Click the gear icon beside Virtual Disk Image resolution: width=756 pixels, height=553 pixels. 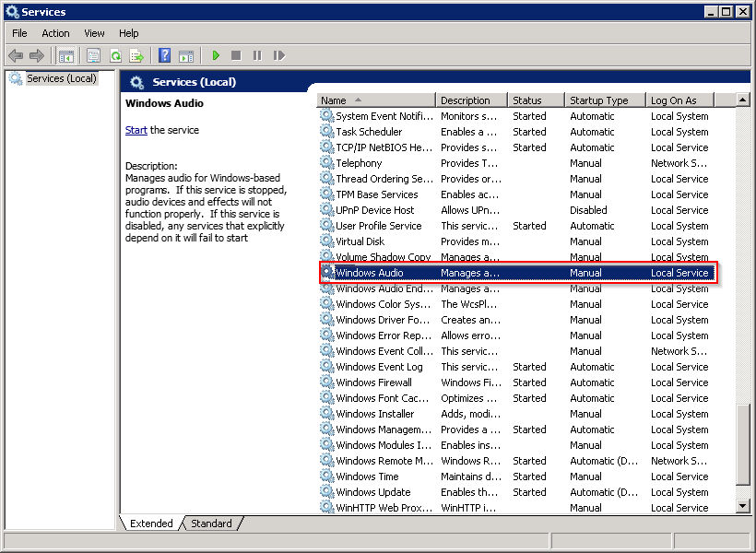327,241
